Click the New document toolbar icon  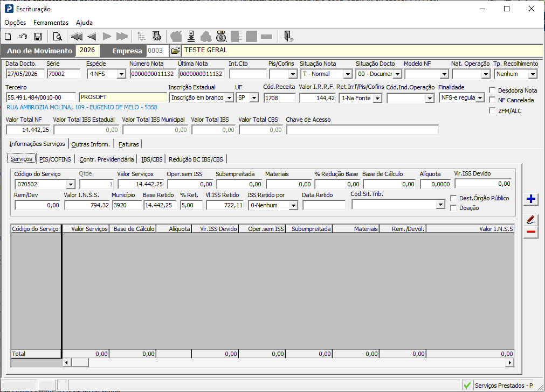[x=8, y=37]
